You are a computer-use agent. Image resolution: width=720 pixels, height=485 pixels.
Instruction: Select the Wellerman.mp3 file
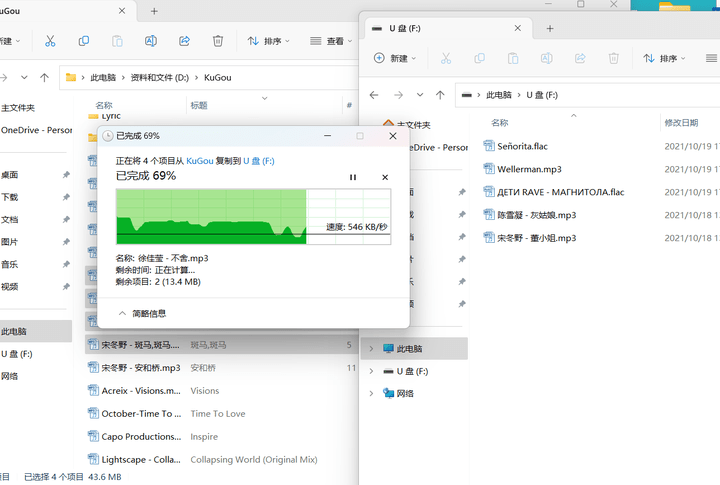[x=528, y=169]
